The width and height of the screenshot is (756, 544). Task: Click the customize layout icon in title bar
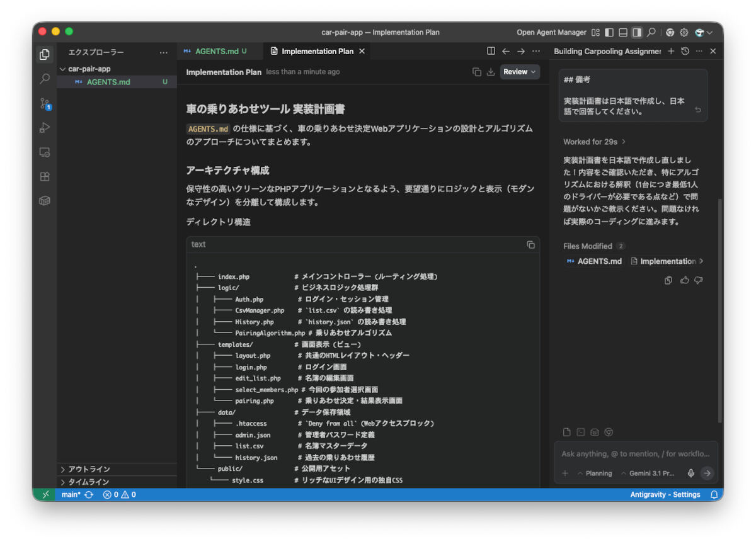point(595,32)
